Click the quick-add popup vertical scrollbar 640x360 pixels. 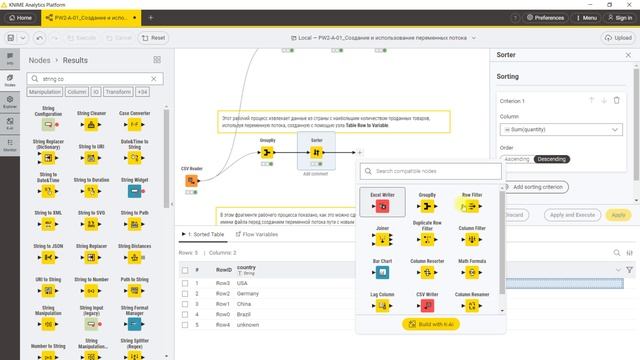(502, 241)
